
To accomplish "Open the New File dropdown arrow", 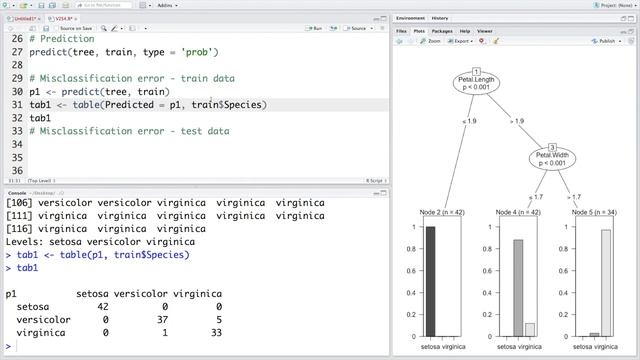I will [13, 6].
